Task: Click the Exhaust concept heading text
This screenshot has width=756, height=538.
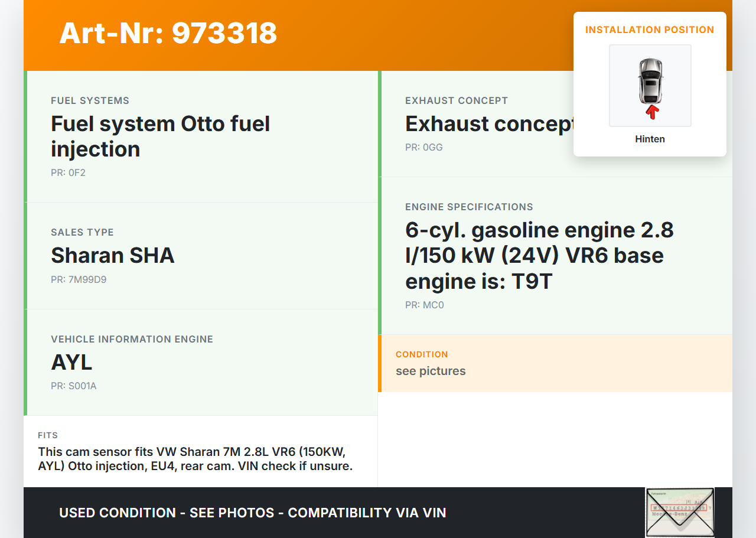Action: 488,124
